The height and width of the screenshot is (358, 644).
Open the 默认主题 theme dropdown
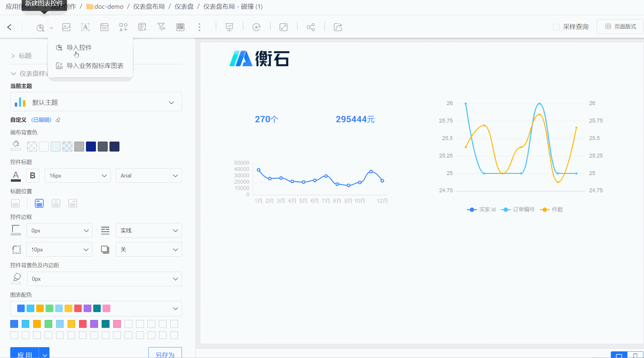96,102
